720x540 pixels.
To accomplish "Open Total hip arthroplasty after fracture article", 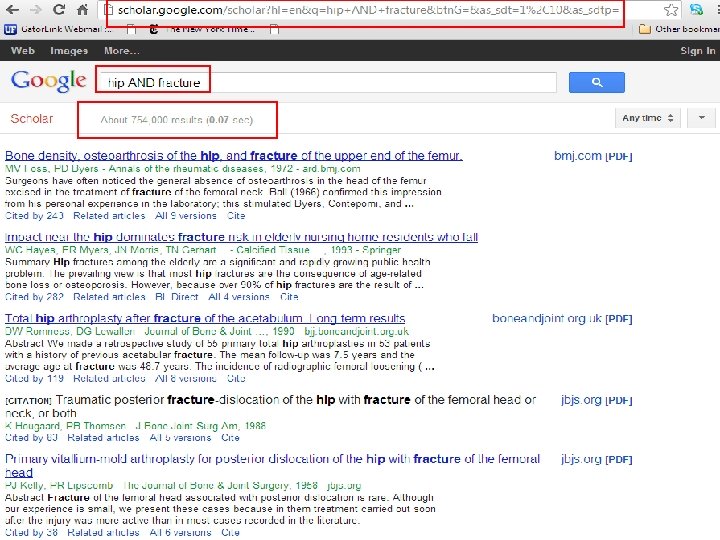I will pos(205,318).
